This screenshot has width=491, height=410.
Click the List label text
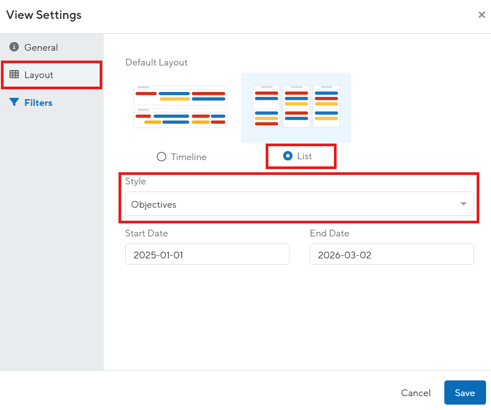(304, 156)
